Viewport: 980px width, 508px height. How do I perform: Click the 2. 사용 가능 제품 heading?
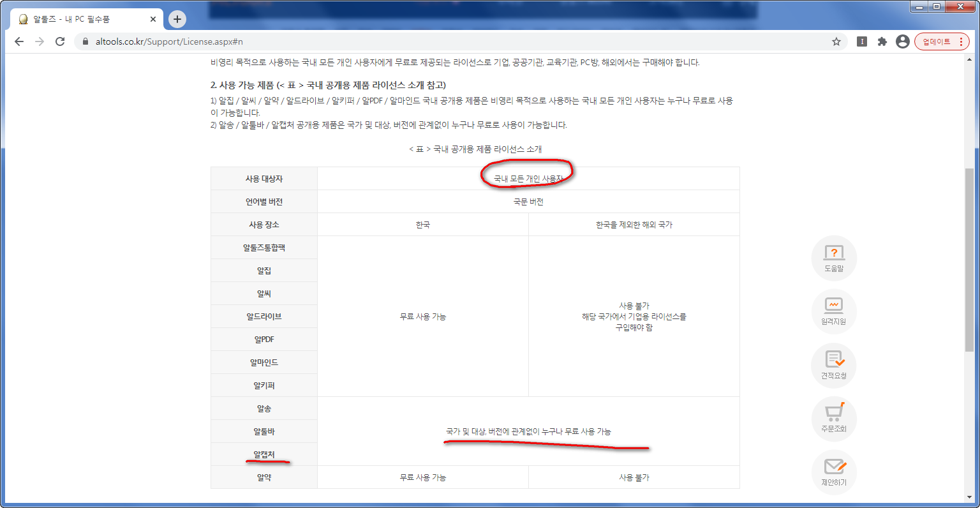(329, 85)
